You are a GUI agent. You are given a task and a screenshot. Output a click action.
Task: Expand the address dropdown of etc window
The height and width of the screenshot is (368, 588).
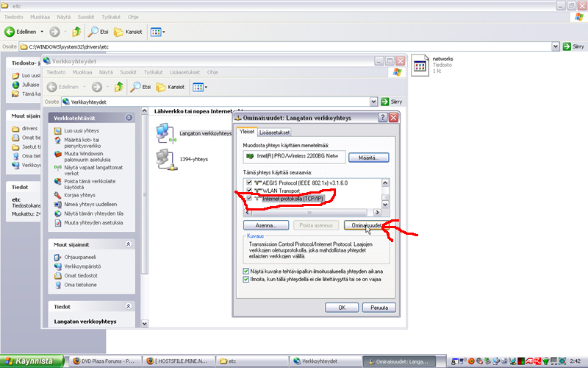[556, 46]
